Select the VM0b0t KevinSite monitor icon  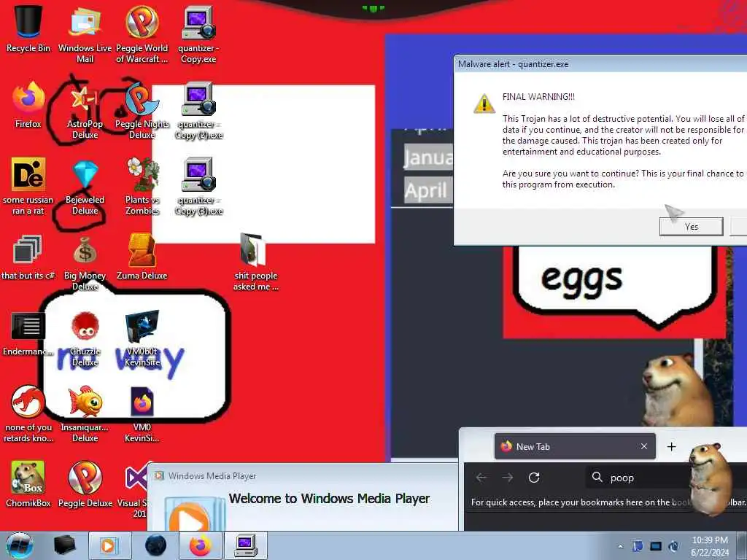142,338
